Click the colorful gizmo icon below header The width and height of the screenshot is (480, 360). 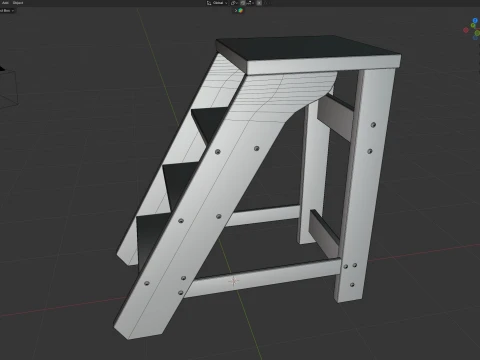click(x=240, y=10)
